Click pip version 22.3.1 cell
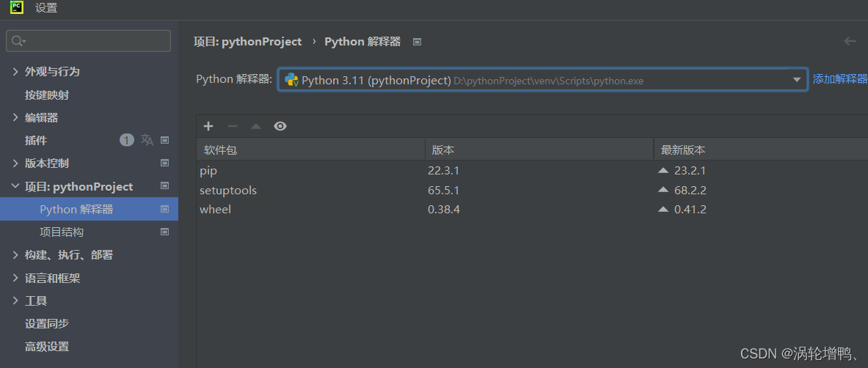This screenshot has height=368, width=868. point(443,171)
